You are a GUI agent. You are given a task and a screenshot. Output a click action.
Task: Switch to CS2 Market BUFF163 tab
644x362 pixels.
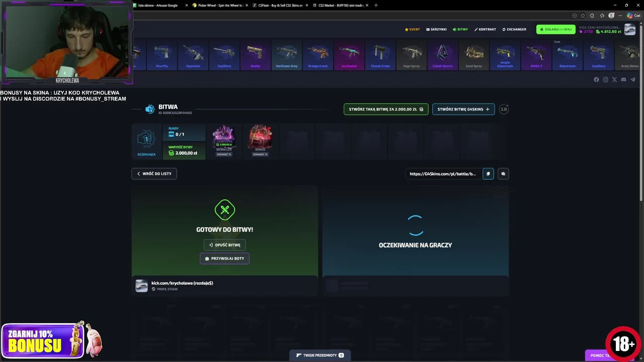tap(340, 5)
